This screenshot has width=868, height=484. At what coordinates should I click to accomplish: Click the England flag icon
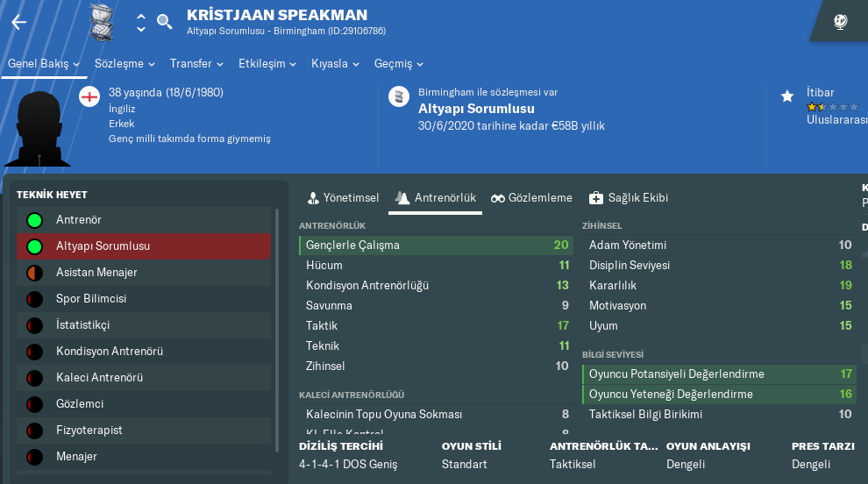(89, 96)
